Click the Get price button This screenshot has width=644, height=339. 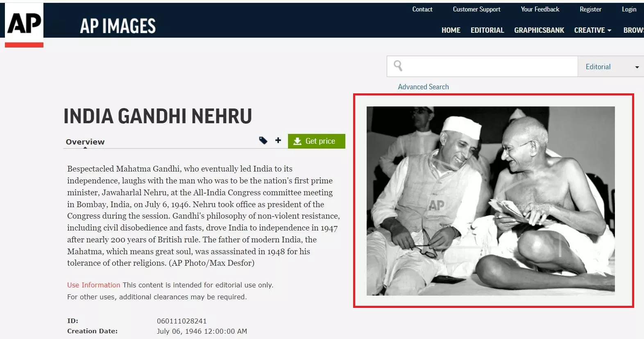click(x=316, y=141)
